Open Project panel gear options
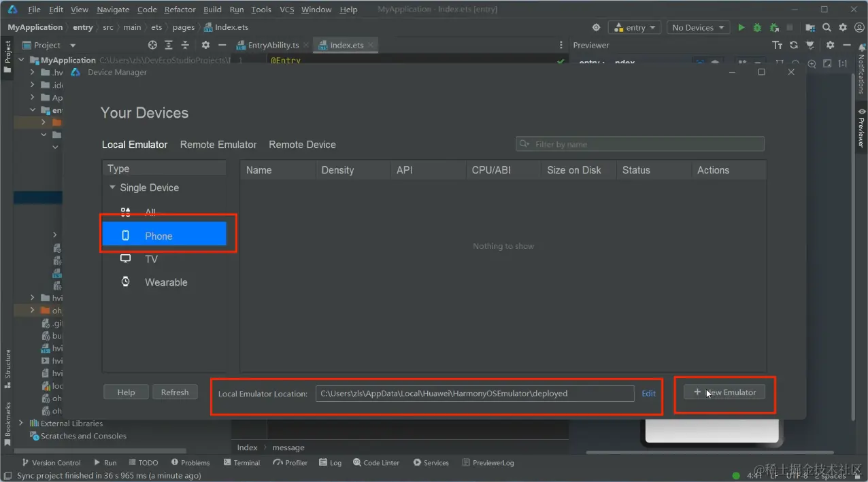 [205, 45]
